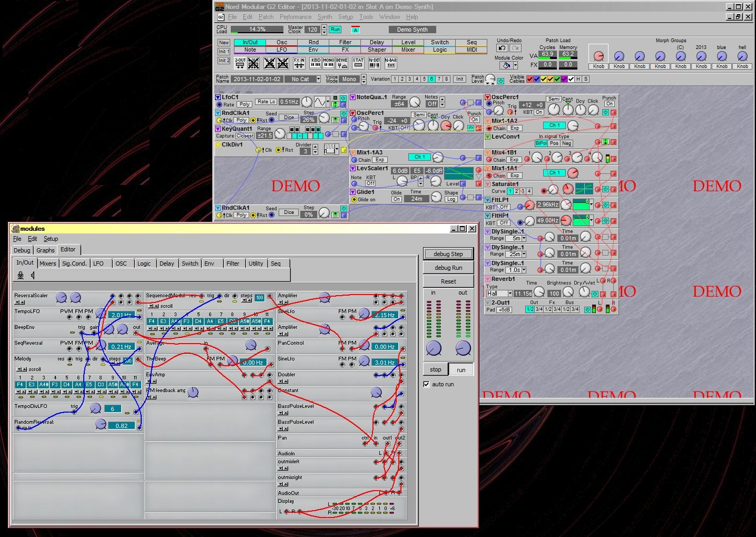Click the debug Step button

[x=448, y=254]
